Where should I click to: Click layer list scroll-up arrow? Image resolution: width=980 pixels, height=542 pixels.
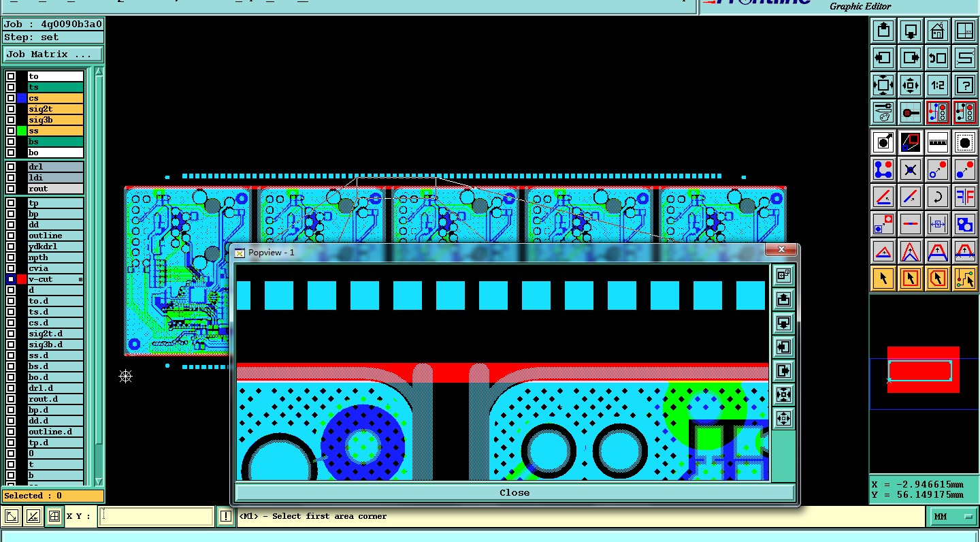tap(99, 71)
